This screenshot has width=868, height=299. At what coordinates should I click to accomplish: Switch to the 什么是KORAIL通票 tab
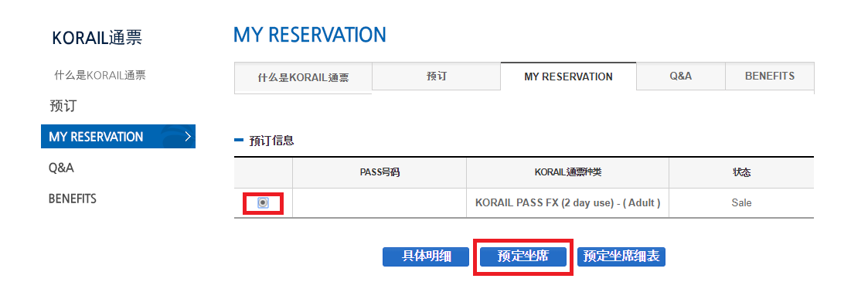point(303,78)
